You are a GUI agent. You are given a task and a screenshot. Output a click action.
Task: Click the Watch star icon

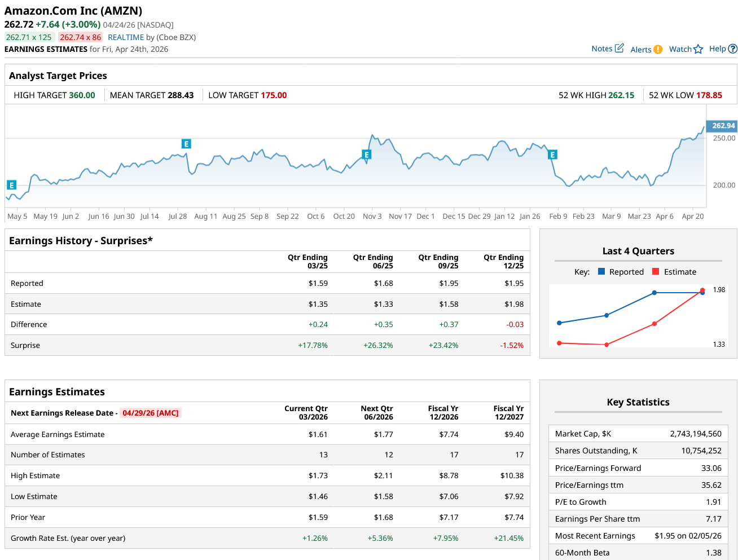698,49
